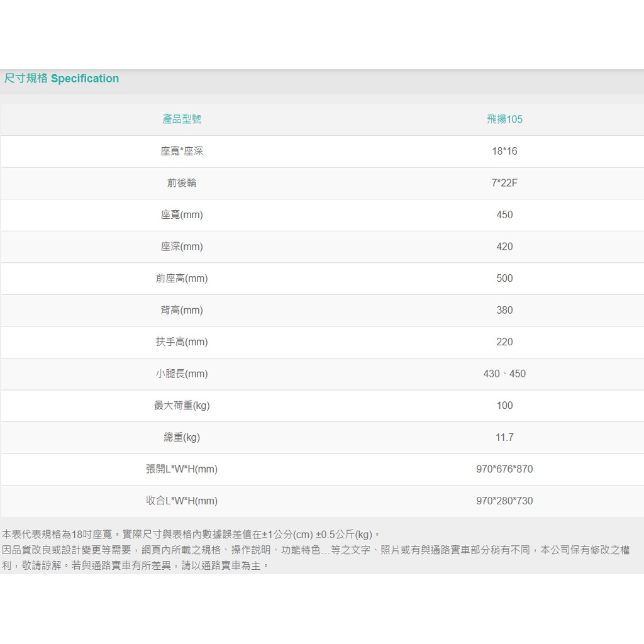Select the value 7*22F
The height and width of the screenshot is (644, 644).
[504, 183]
